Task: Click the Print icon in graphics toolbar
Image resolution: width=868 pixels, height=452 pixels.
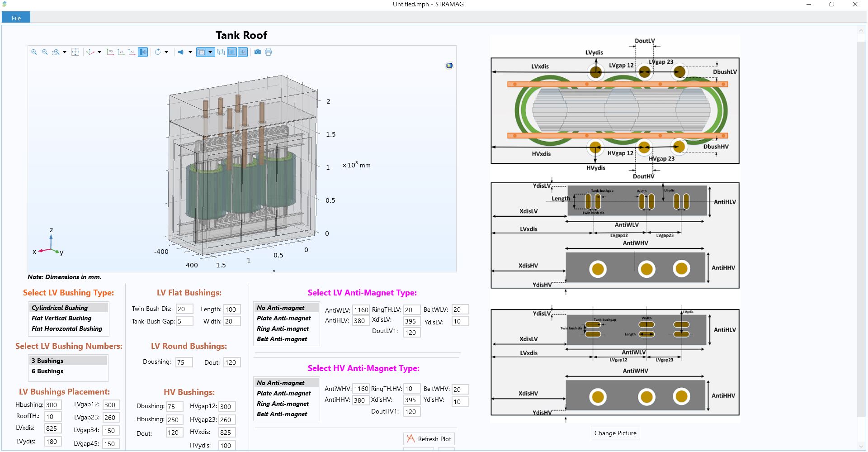Action: [269, 52]
